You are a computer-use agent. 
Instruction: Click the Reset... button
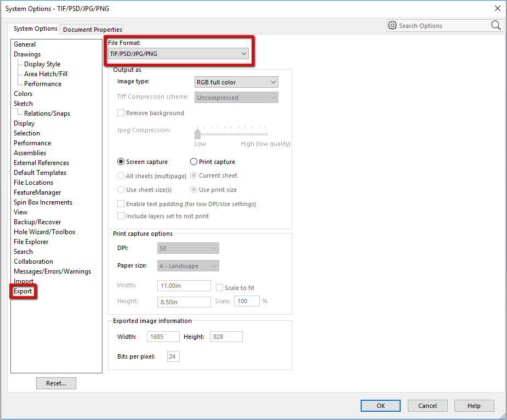56,383
